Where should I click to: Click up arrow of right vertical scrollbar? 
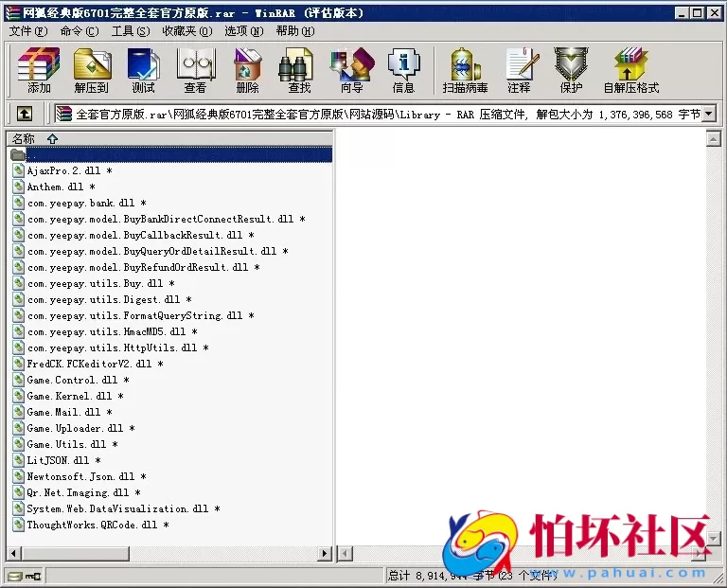click(x=713, y=138)
